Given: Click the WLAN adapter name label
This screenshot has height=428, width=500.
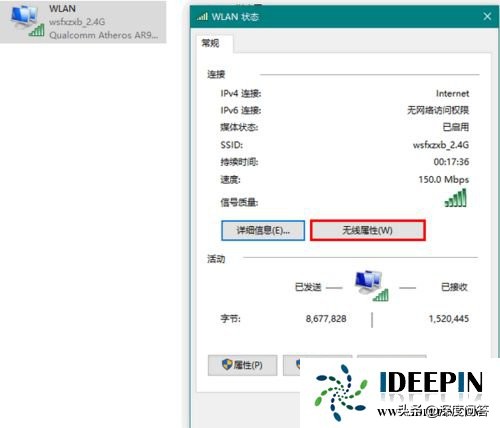Looking at the screenshot, I should point(62,8).
